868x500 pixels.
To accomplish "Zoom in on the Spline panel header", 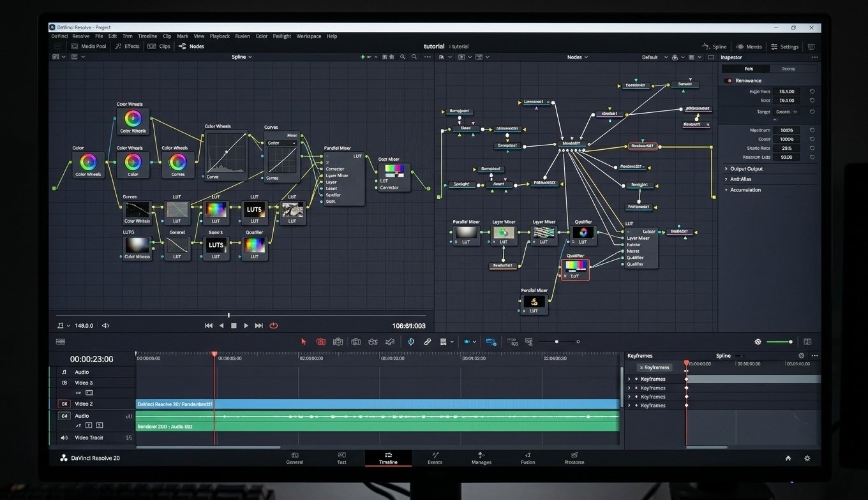I will click(x=402, y=57).
